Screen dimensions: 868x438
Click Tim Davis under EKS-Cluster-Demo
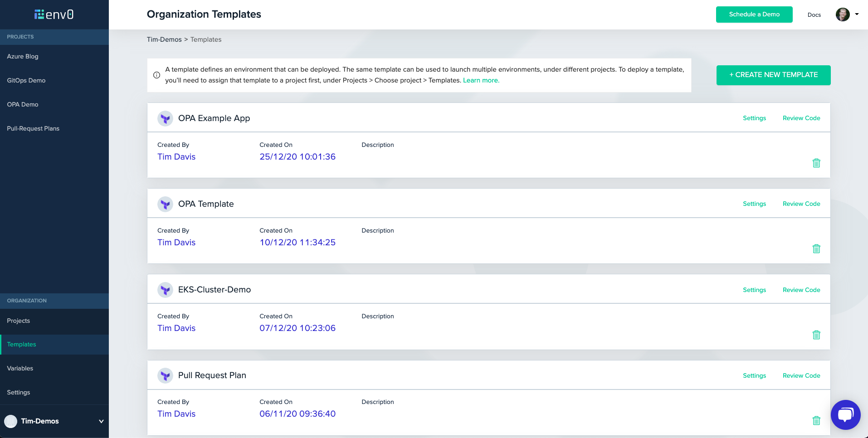click(176, 328)
